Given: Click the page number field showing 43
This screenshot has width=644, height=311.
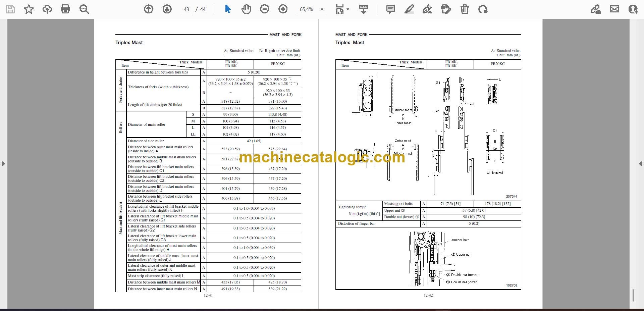Looking at the screenshot, I should click(x=186, y=9).
